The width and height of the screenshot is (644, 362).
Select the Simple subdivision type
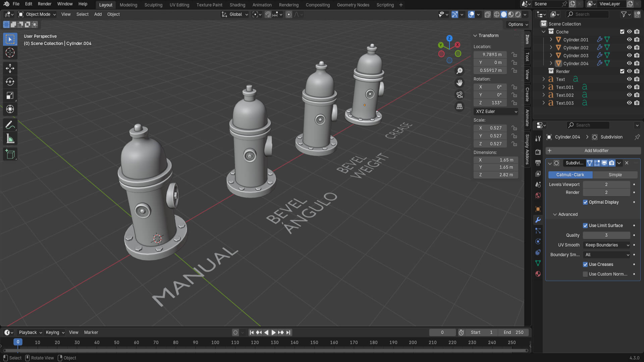(x=615, y=175)
